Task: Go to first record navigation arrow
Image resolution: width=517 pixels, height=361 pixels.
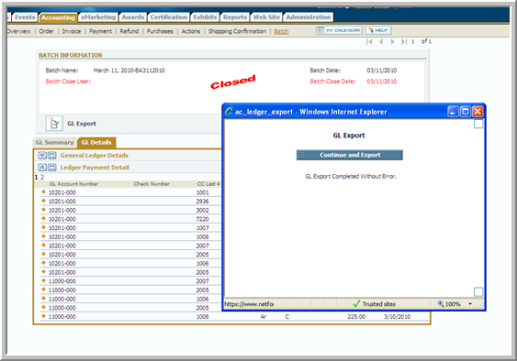Action: click(x=369, y=42)
